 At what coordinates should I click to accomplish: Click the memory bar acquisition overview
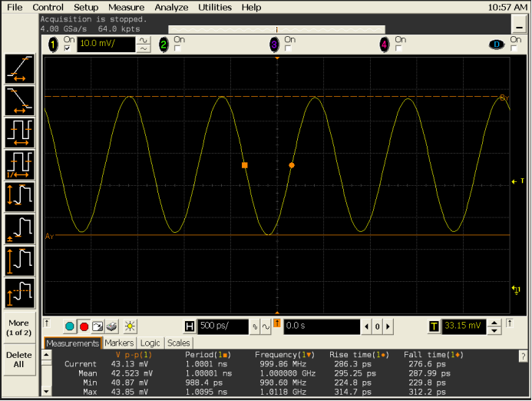[x=277, y=29]
